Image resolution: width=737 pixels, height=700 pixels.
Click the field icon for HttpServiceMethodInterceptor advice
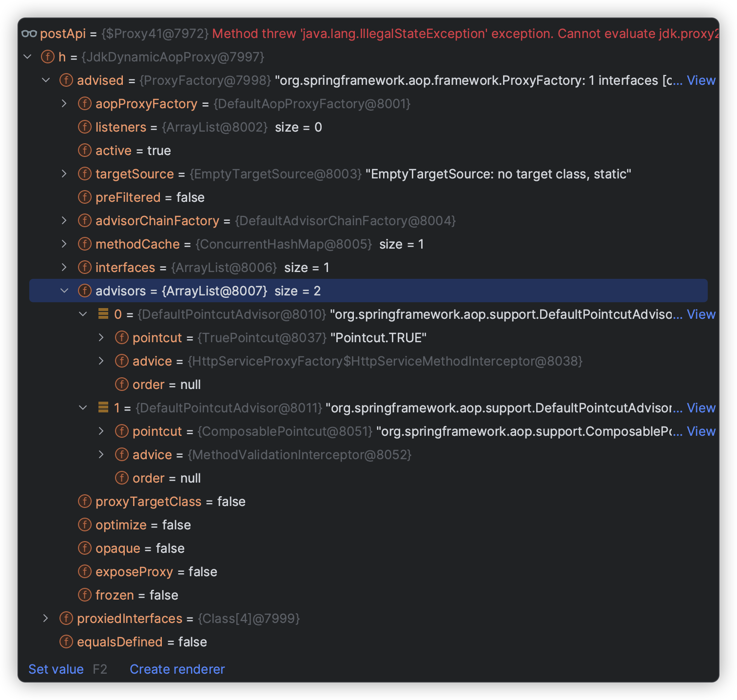122,361
